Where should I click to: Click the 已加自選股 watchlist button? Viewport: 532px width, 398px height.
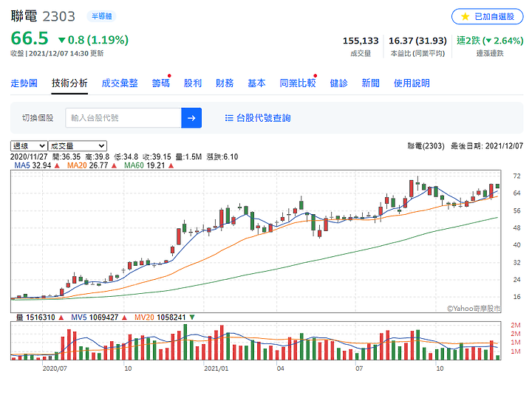tap(487, 16)
